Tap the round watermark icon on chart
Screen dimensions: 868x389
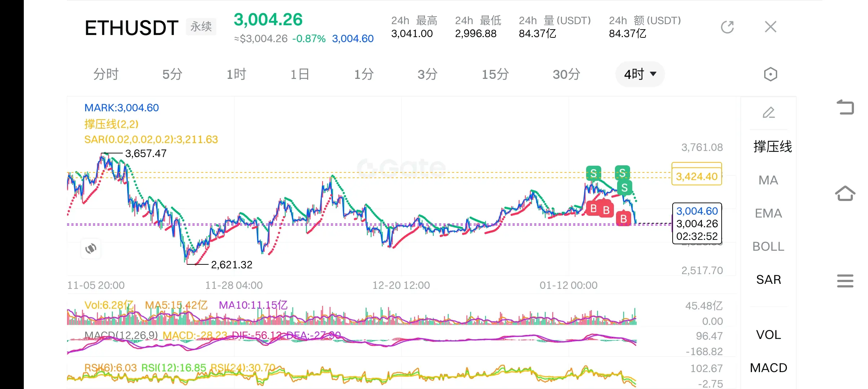pos(91,249)
